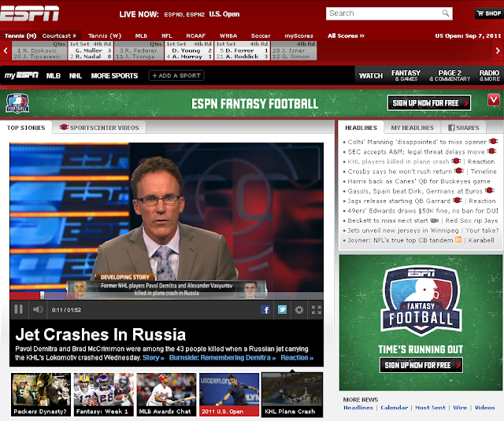Click video icon beside Crosby headline
Viewport: 504px width, 421px height.
coord(458,171)
